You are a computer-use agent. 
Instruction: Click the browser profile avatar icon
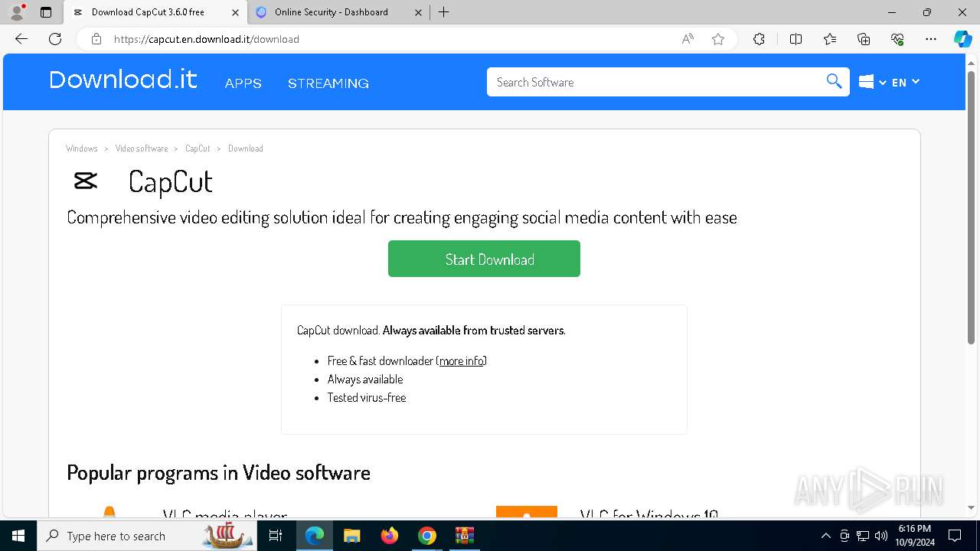pyautogui.click(x=17, y=12)
